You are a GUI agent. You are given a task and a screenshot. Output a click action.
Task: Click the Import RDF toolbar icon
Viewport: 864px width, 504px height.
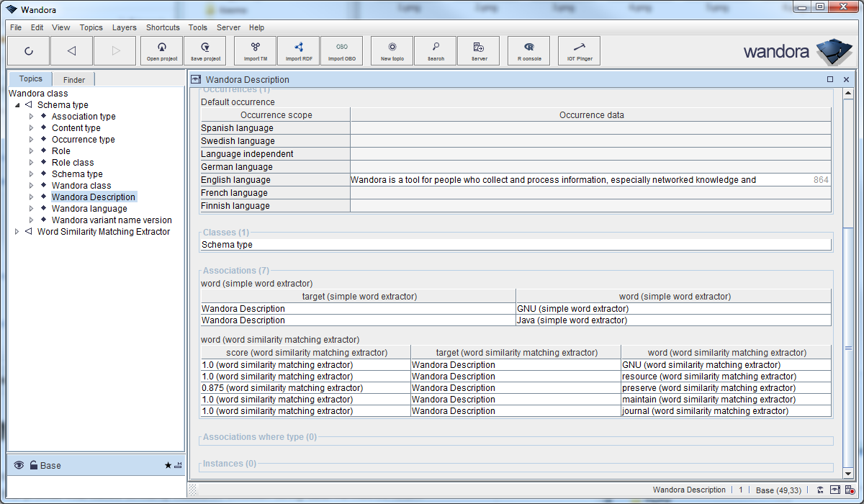tap(298, 51)
